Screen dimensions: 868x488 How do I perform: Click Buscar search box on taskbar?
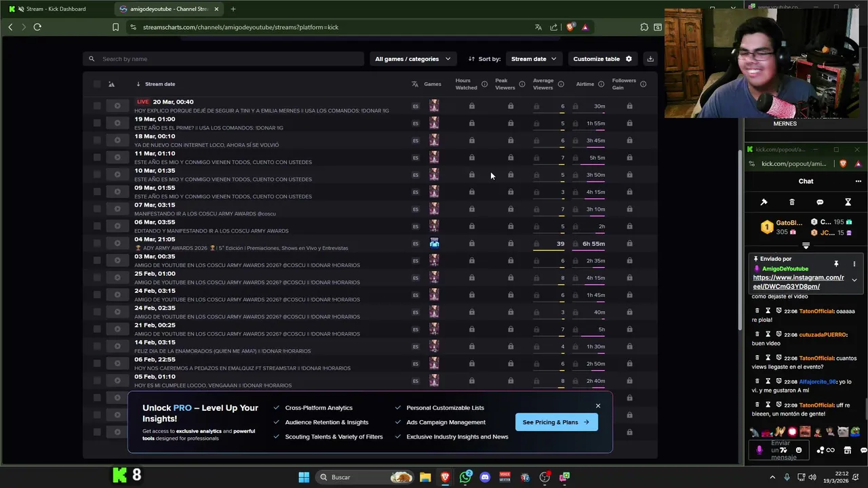(x=366, y=477)
